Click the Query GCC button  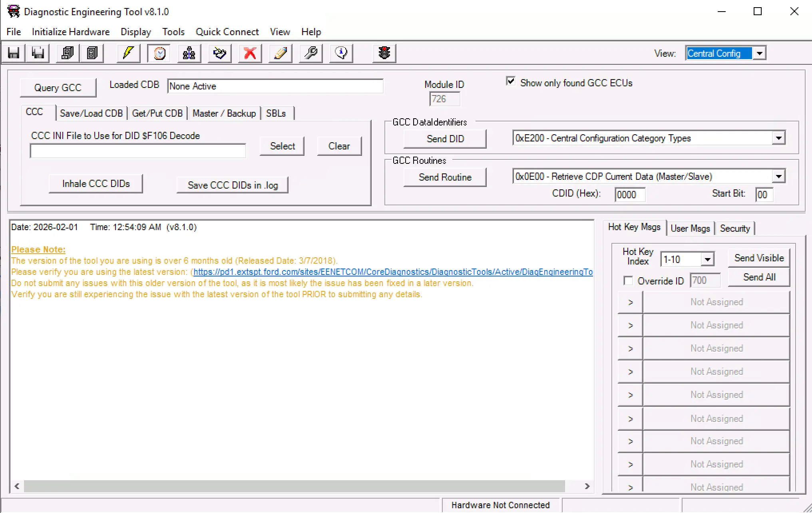(58, 87)
